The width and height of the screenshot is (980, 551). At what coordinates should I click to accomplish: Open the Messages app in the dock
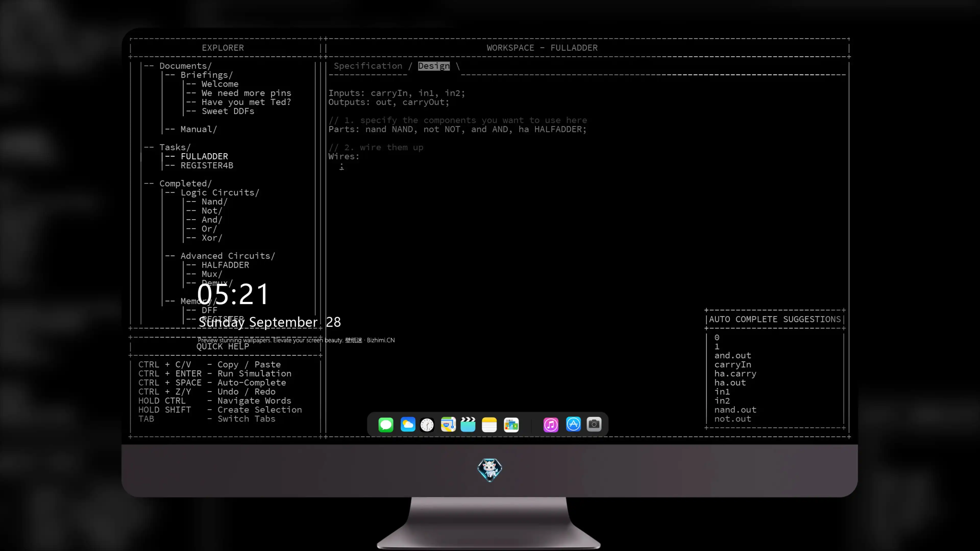[386, 424]
